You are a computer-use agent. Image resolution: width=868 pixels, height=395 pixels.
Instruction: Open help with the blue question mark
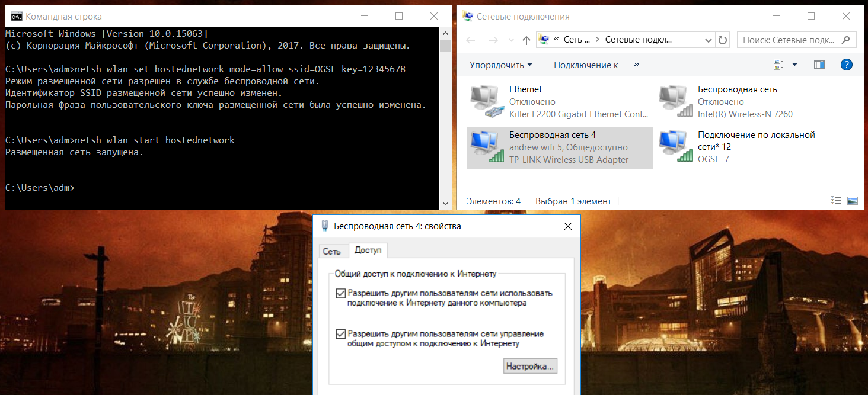pos(847,65)
